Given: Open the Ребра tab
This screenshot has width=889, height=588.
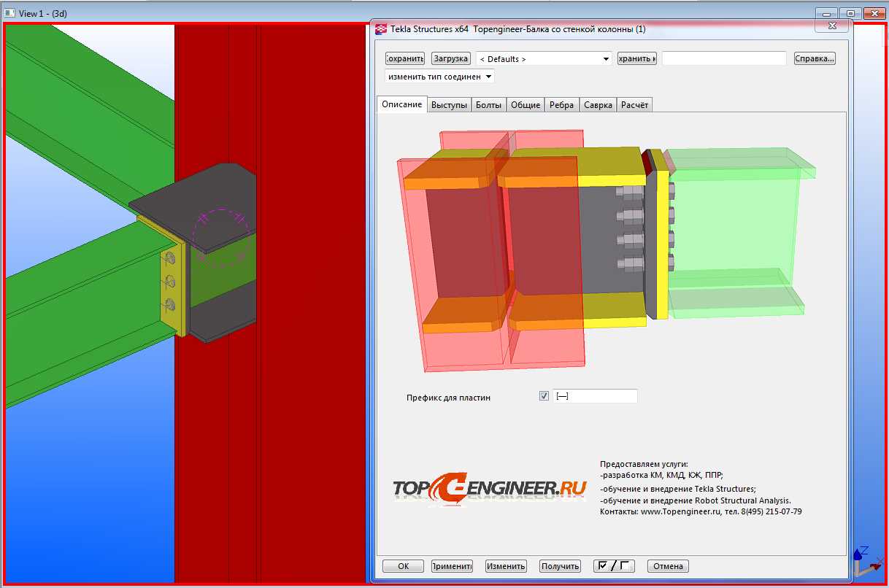Looking at the screenshot, I should (x=562, y=105).
